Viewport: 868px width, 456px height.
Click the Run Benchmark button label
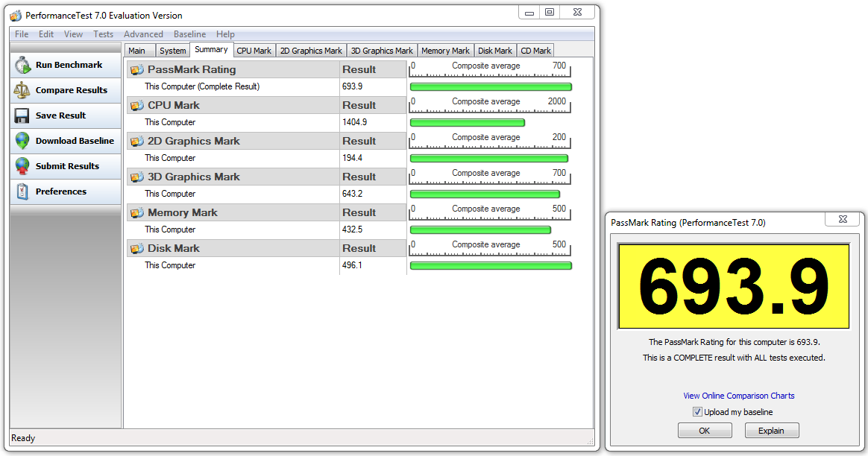point(69,65)
